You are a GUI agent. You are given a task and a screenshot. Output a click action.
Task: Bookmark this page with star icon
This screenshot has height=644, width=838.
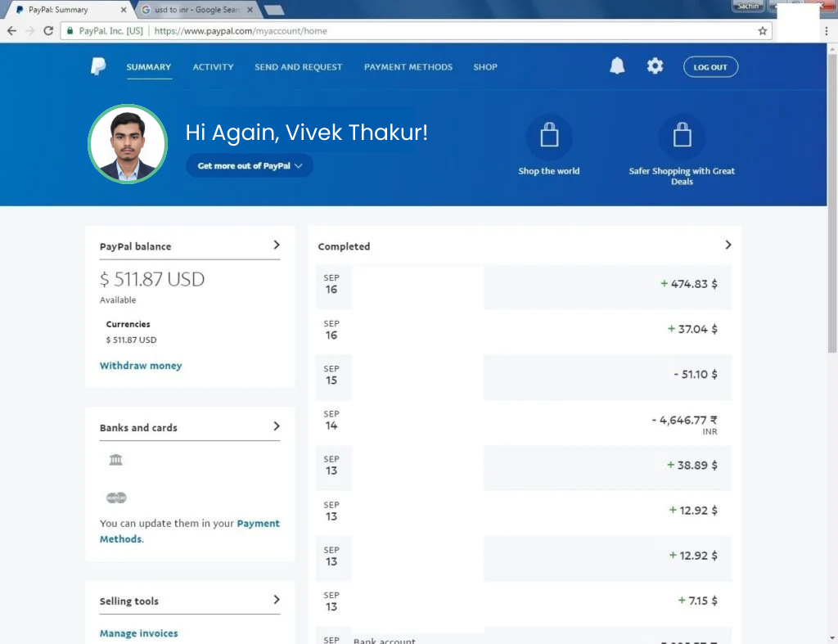763,31
